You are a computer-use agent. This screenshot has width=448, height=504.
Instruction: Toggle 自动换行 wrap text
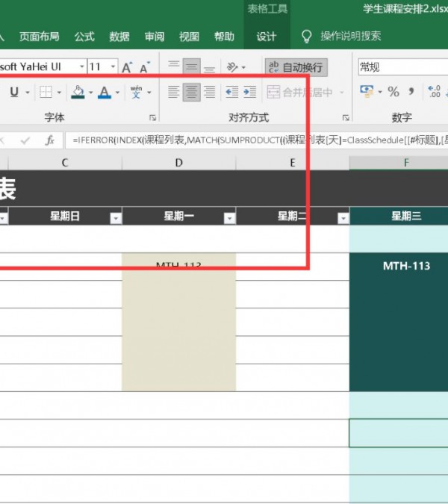coord(296,67)
